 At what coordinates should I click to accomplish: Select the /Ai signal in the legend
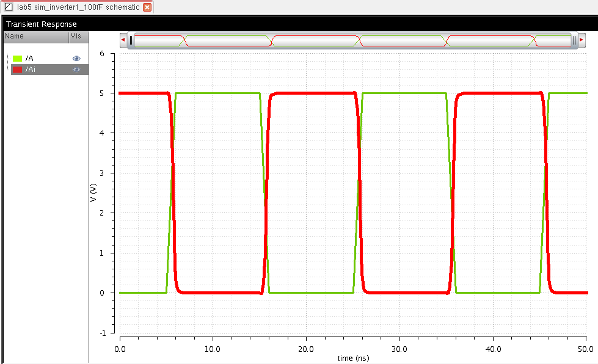(30, 70)
